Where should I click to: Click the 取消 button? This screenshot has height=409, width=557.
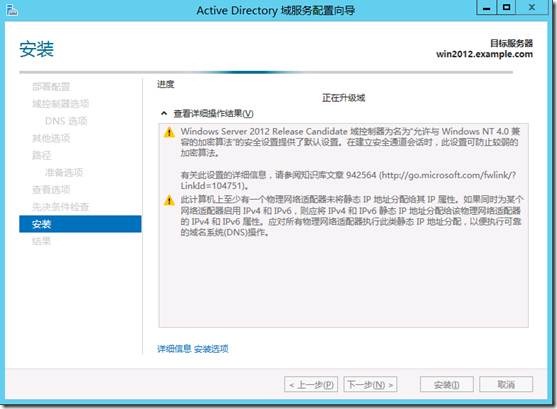click(506, 384)
